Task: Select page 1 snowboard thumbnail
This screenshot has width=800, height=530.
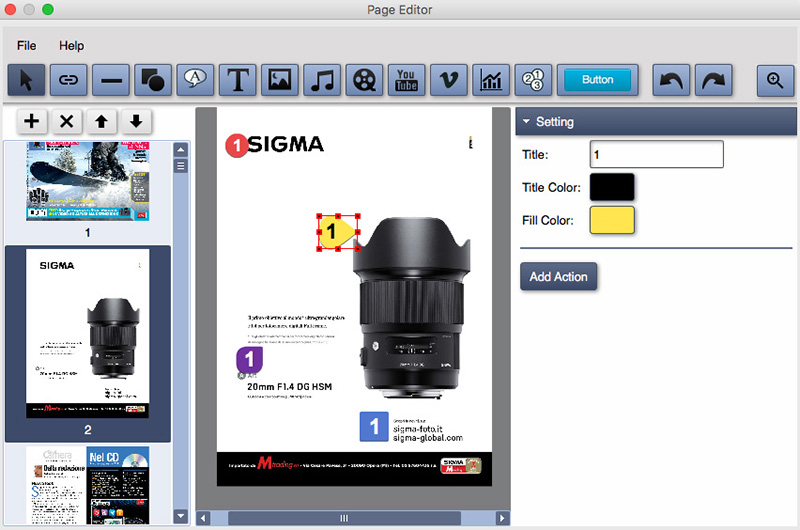Action: (x=88, y=182)
